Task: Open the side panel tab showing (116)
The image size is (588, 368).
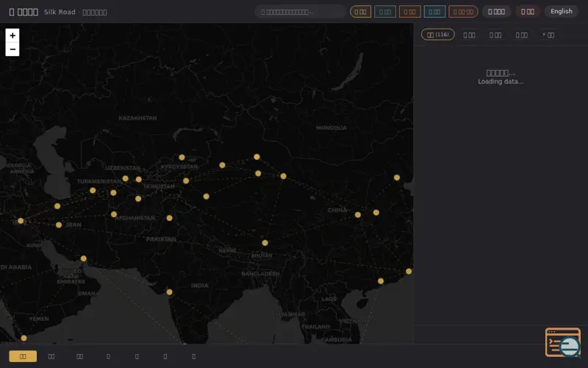Action: 437,35
